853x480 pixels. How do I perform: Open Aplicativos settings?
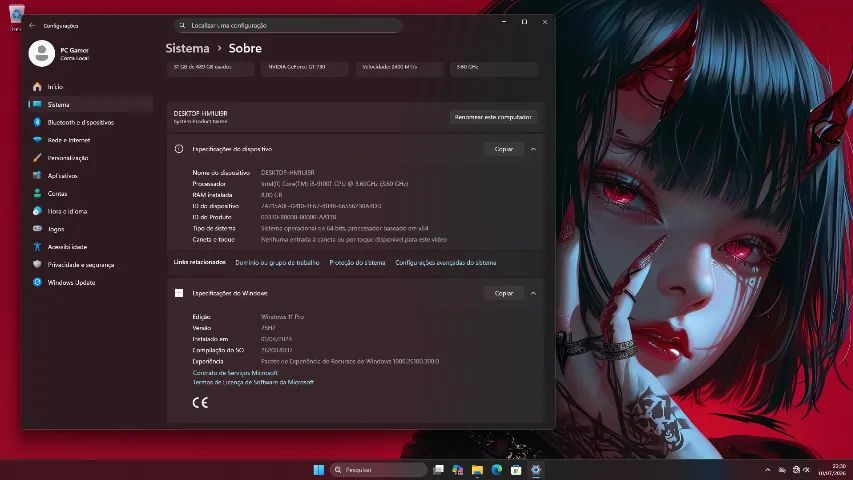click(x=90, y=176)
